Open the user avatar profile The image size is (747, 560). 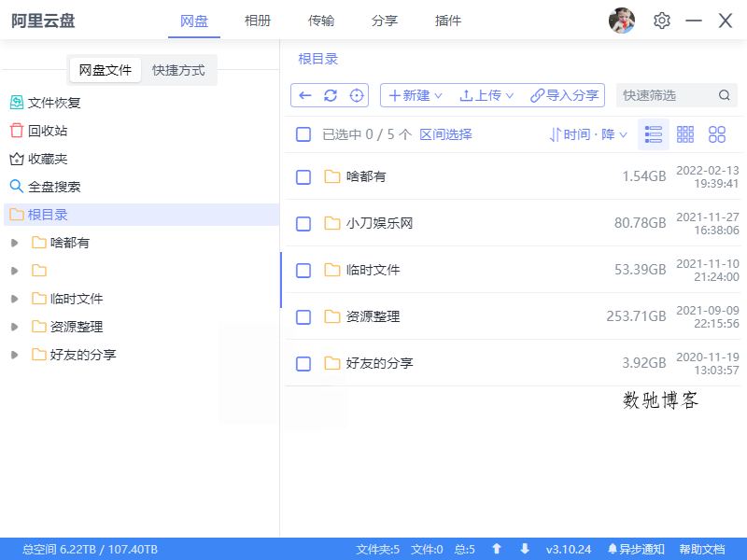[622, 21]
